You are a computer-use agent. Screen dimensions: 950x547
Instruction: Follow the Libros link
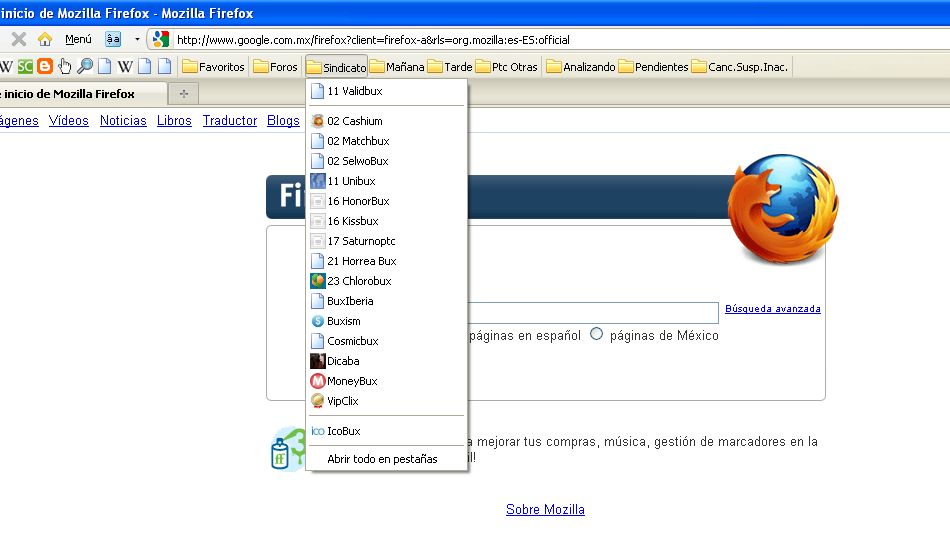(x=174, y=121)
